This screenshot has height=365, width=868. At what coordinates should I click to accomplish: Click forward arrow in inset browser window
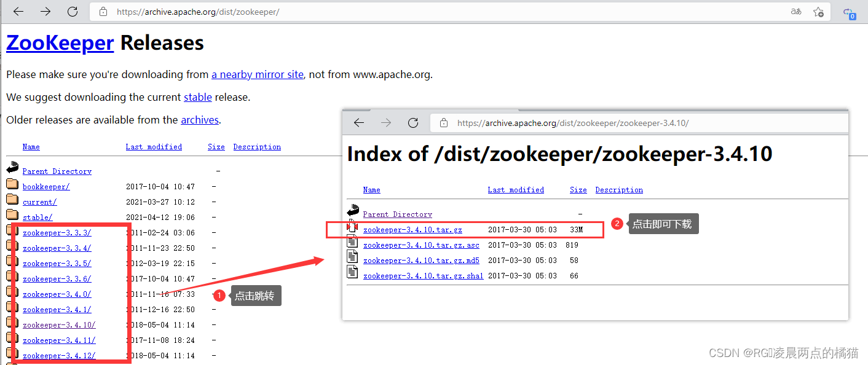[386, 123]
